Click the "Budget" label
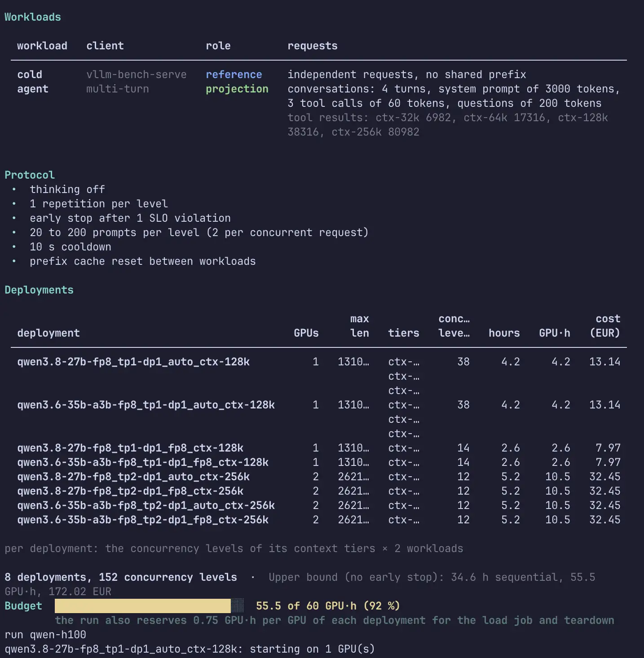The width and height of the screenshot is (644, 658). coord(23,606)
